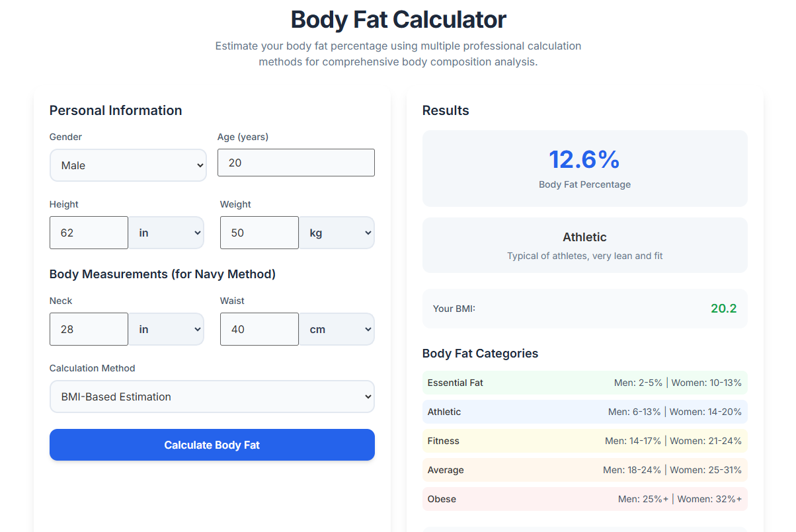Click the Neck measurement field
Viewport: 796px width, 532px height.
click(89, 328)
